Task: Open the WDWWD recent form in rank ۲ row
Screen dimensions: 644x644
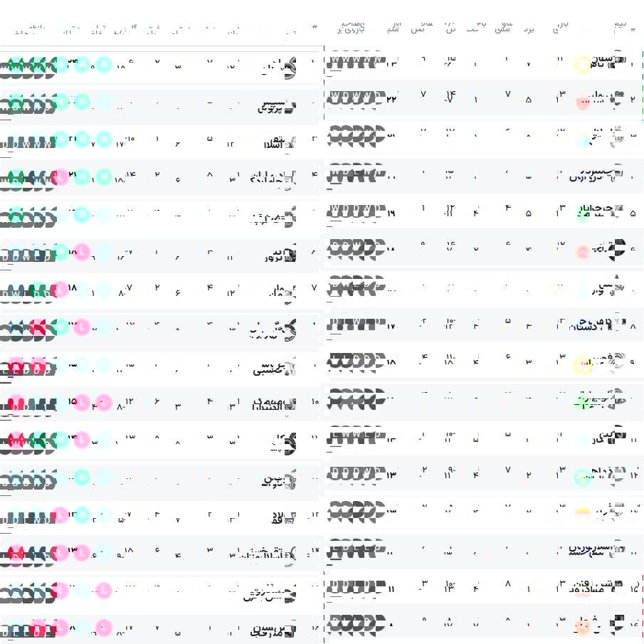Action: pyautogui.click(x=356, y=97)
